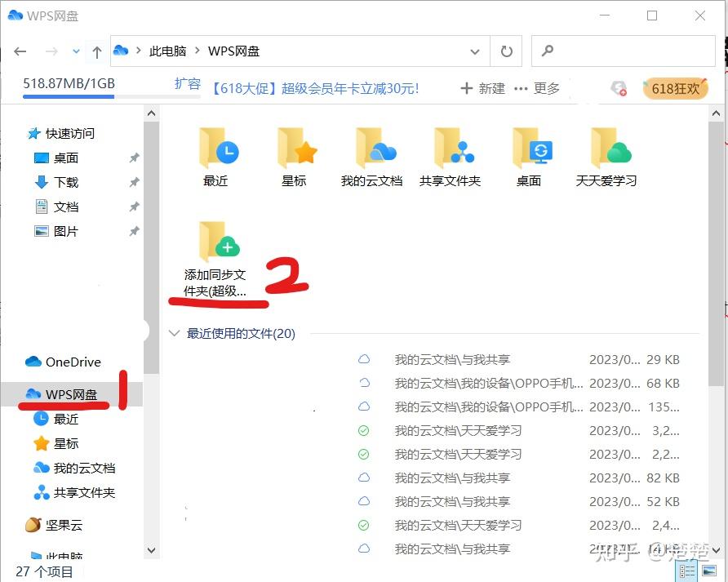Click the pin icon next to 下载
This screenshot has height=582, width=728.
click(x=134, y=182)
